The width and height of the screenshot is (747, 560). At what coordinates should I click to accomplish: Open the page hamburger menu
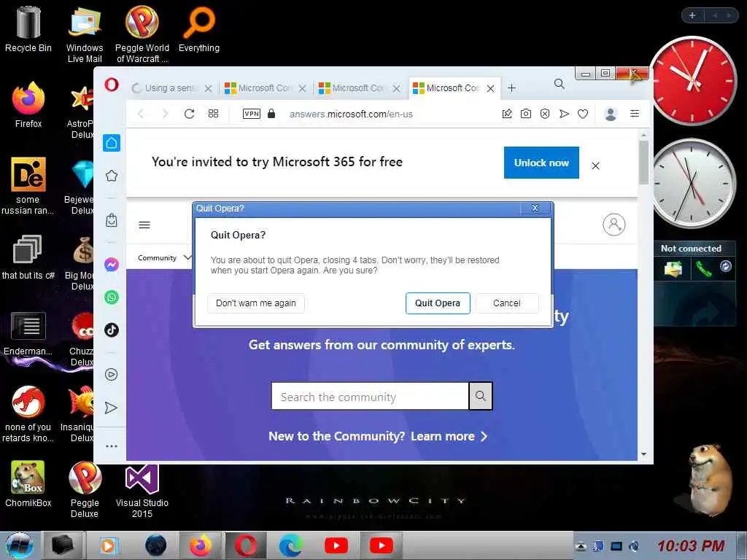coord(144,225)
